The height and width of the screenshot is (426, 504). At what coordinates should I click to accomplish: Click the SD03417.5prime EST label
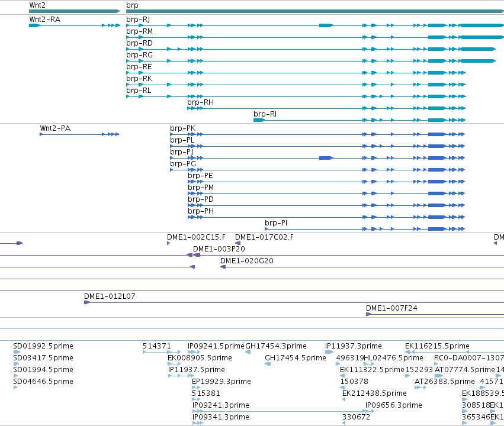point(43,358)
